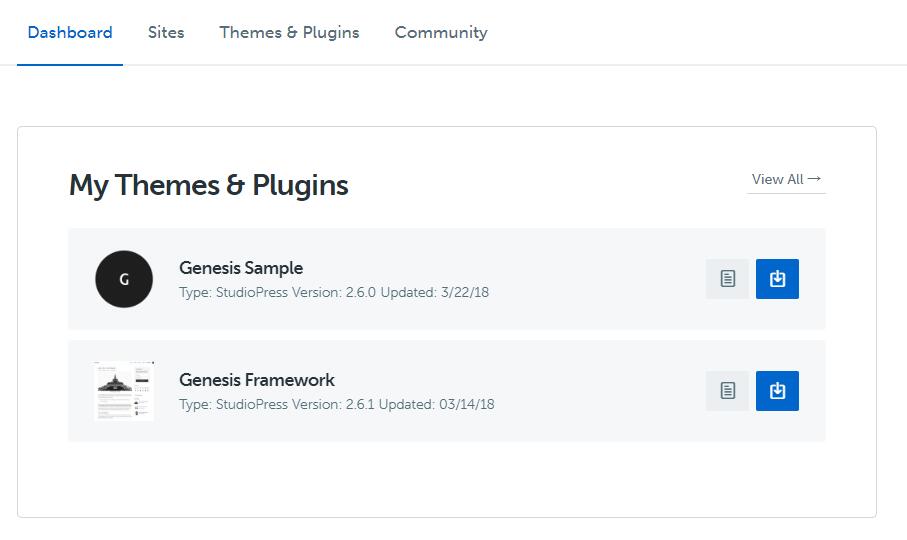Screen dimensions: 907x540
Task: Download the Genesis Sample theme
Action: [x=777, y=279]
